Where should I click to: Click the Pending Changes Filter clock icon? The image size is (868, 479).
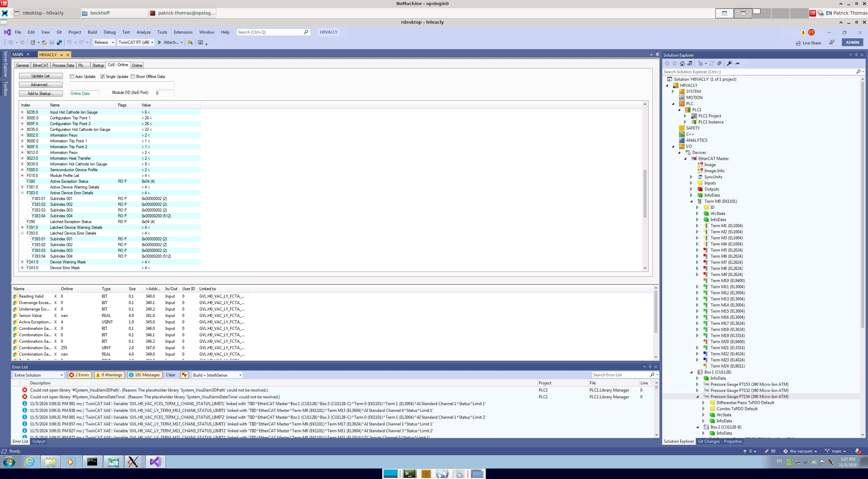coord(701,63)
